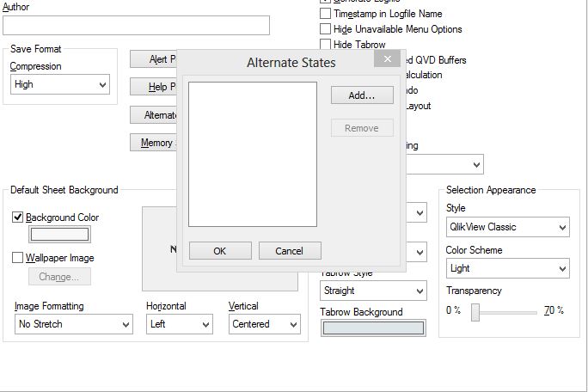This screenshot has width=588, height=392.
Task: Enable the Wallpaper Image checkbox
Action: [18, 258]
